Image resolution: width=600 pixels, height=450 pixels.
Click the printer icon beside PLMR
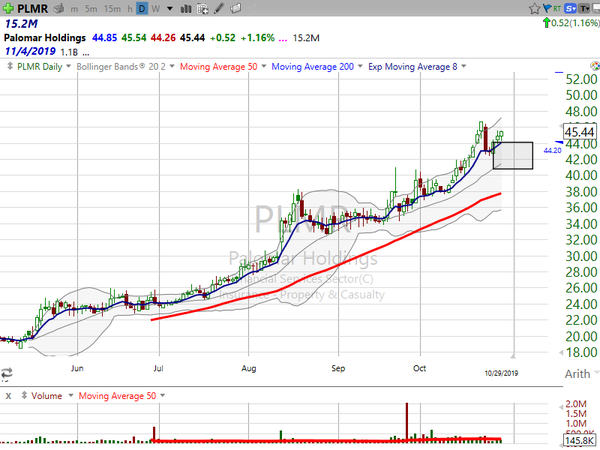[x=59, y=8]
